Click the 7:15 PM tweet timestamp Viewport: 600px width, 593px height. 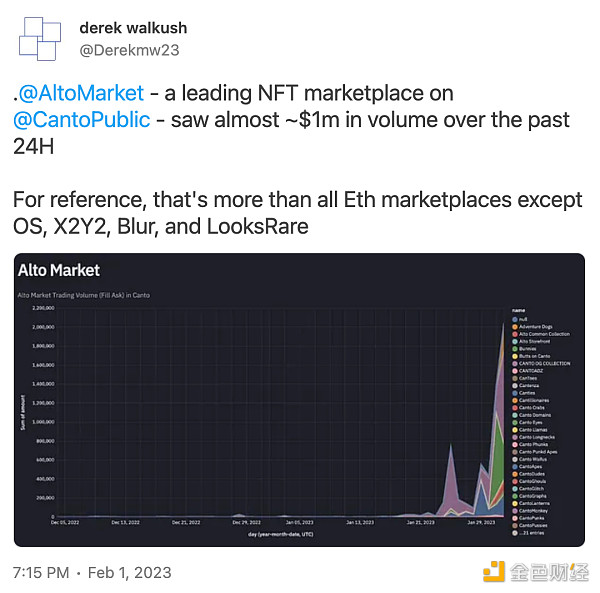pyautogui.click(x=41, y=572)
